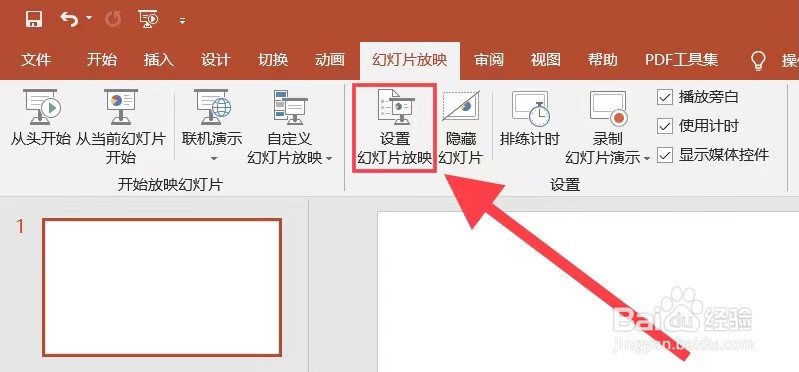Click 录制幻灯片演示 record icon
Screen dimensions: 799x372
point(608,108)
